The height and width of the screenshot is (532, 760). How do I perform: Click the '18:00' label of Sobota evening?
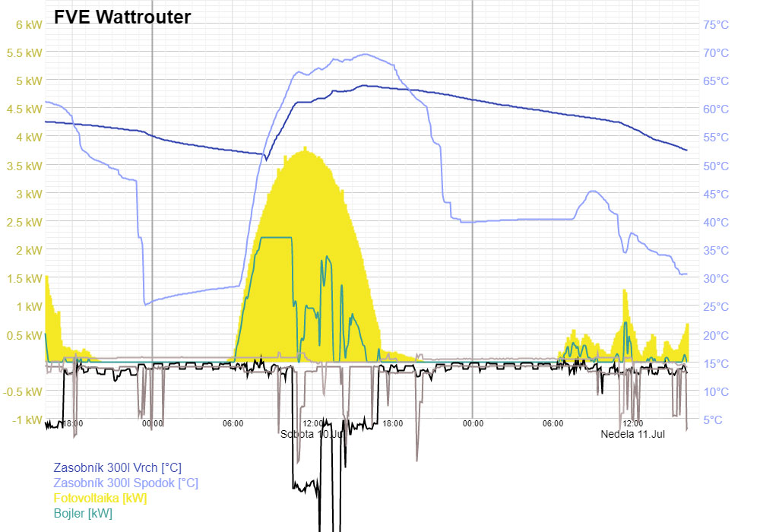pos(393,423)
